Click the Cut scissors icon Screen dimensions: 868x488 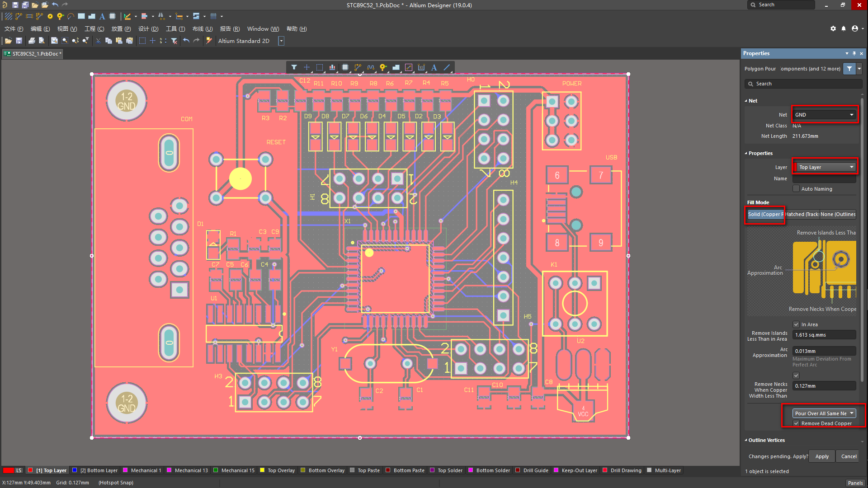click(x=98, y=41)
